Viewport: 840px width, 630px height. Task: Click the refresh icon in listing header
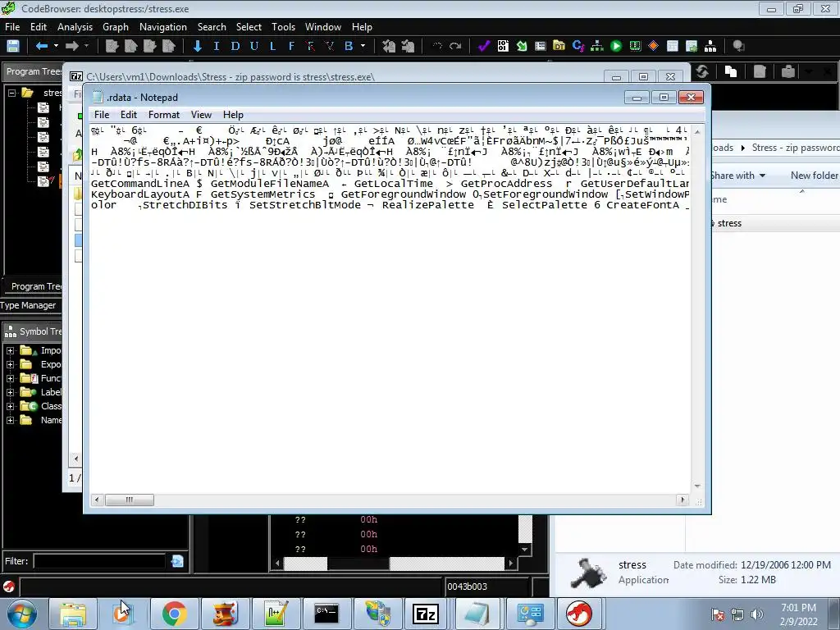click(702, 71)
